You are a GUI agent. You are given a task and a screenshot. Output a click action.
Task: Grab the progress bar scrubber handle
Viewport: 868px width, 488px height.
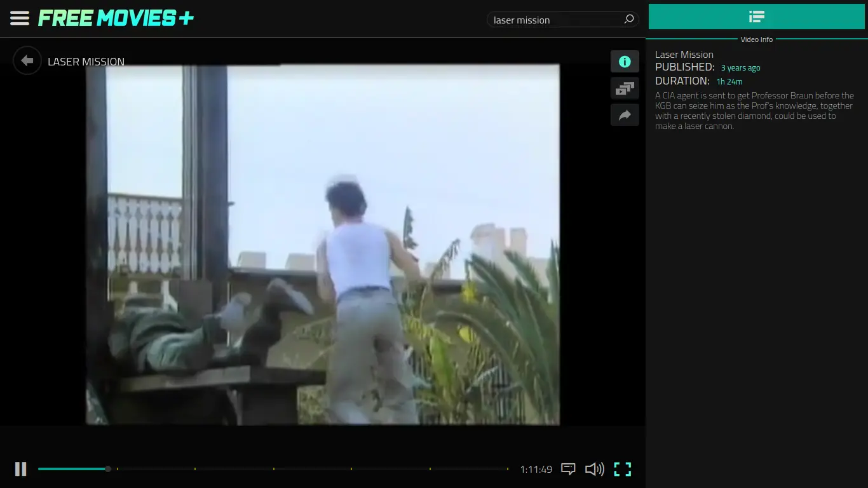click(x=108, y=469)
